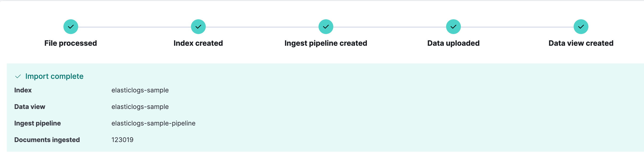Click the documents ingested count 123019

[122, 140]
